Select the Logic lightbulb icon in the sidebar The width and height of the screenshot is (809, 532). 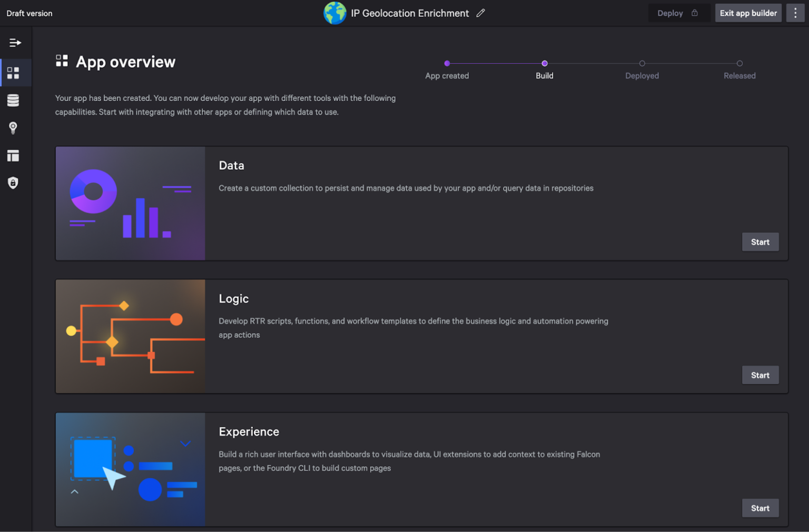13,128
